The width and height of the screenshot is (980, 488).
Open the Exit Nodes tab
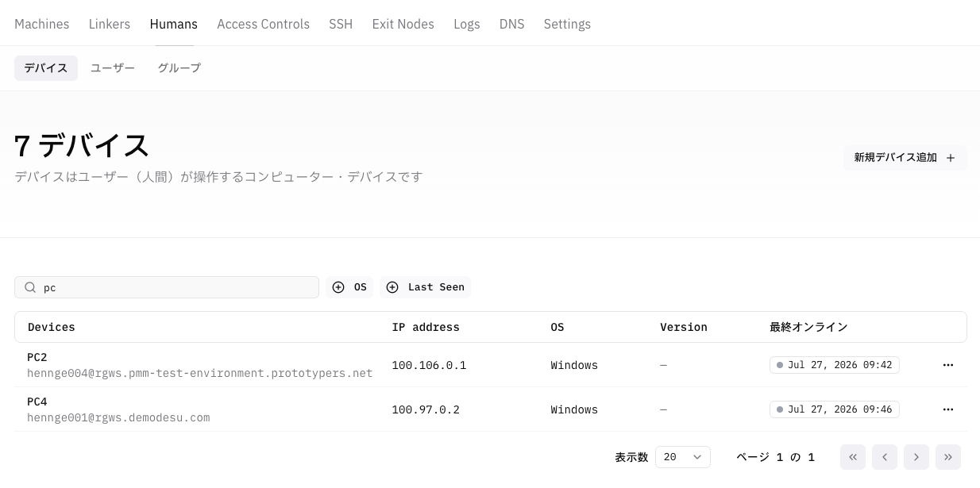[x=403, y=24]
